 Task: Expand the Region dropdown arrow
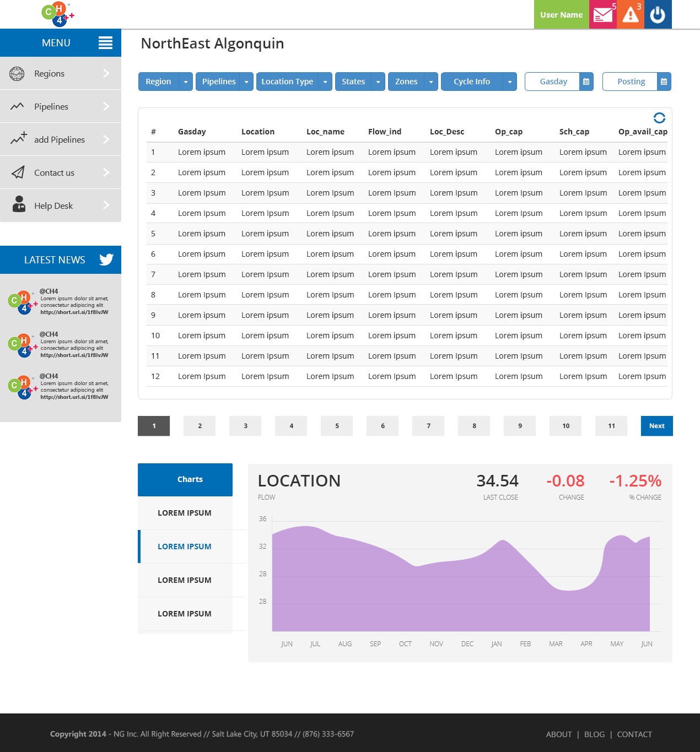tap(186, 82)
